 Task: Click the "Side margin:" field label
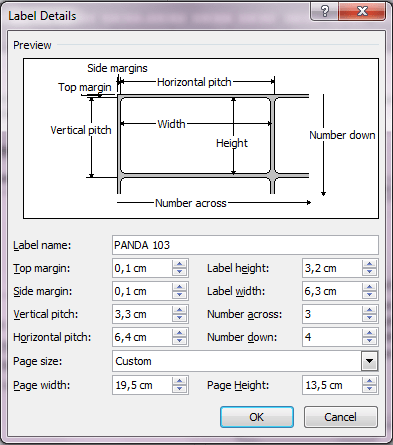43,291
